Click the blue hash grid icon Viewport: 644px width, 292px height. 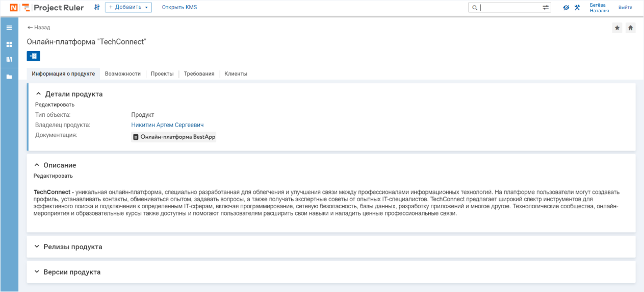tap(97, 7)
